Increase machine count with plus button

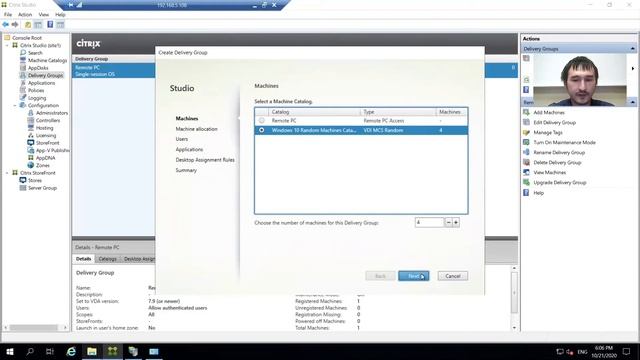(456, 222)
